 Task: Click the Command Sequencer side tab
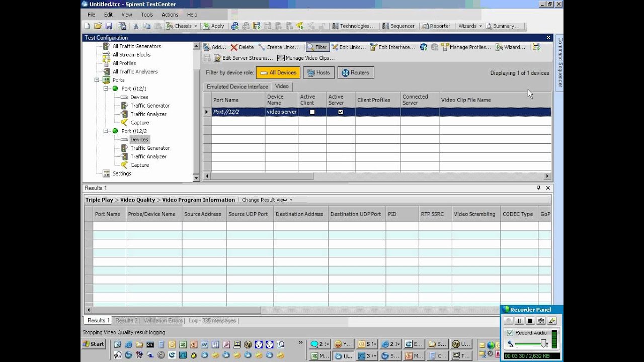(x=559, y=62)
